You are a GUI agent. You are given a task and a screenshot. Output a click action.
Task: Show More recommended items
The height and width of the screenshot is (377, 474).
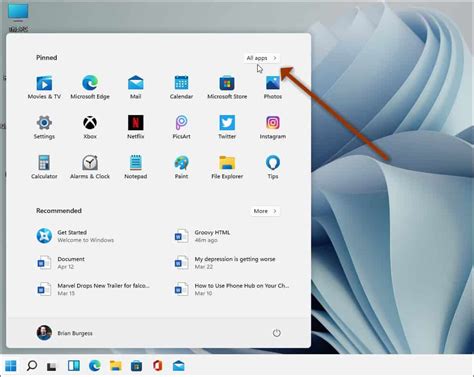[265, 211]
